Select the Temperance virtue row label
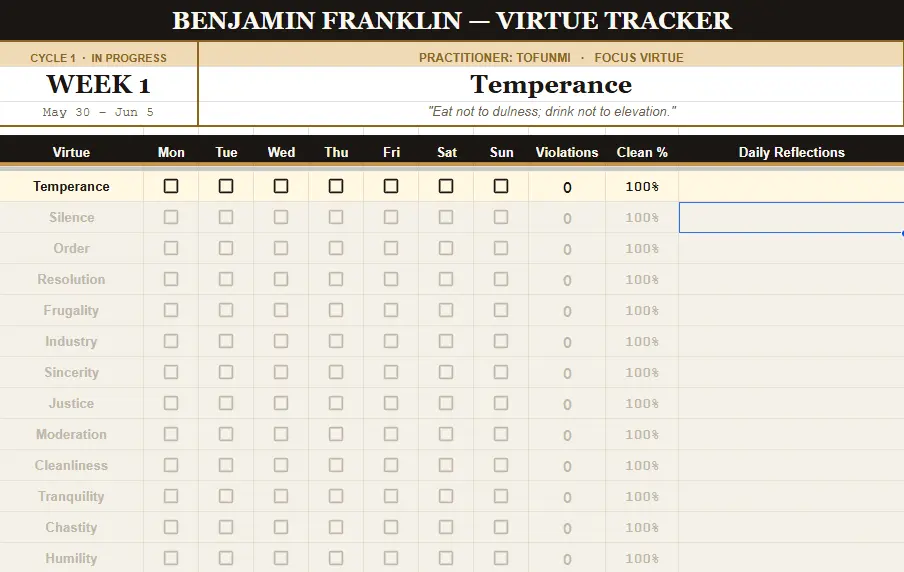Viewport: 904px width, 572px height. tap(71, 186)
